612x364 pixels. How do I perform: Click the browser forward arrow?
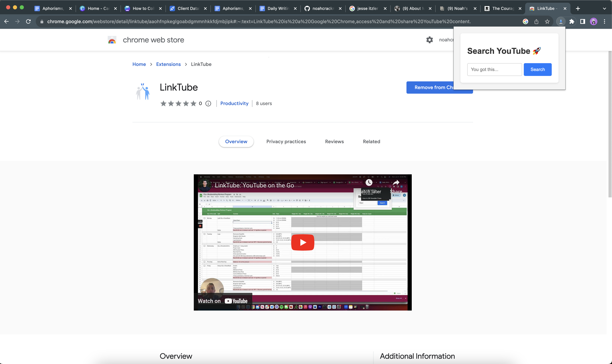17,22
